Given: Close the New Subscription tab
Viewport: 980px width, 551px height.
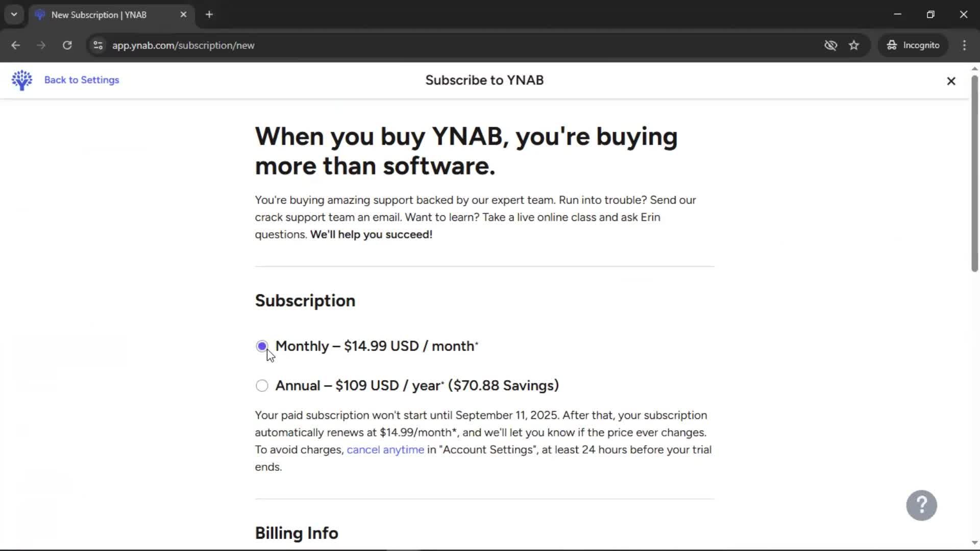Looking at the screenshot, I should pyautogui.click(x=183, y=15).
